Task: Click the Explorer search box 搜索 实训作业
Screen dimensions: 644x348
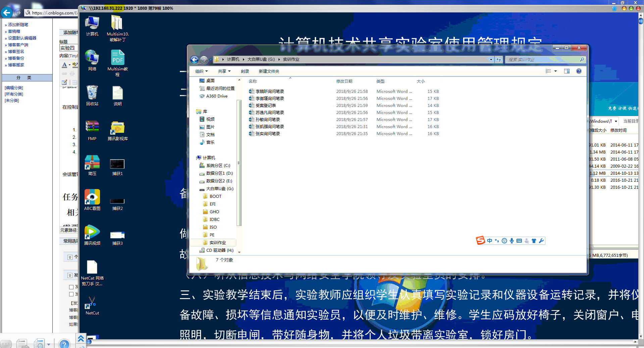Action: coord(545,59)
